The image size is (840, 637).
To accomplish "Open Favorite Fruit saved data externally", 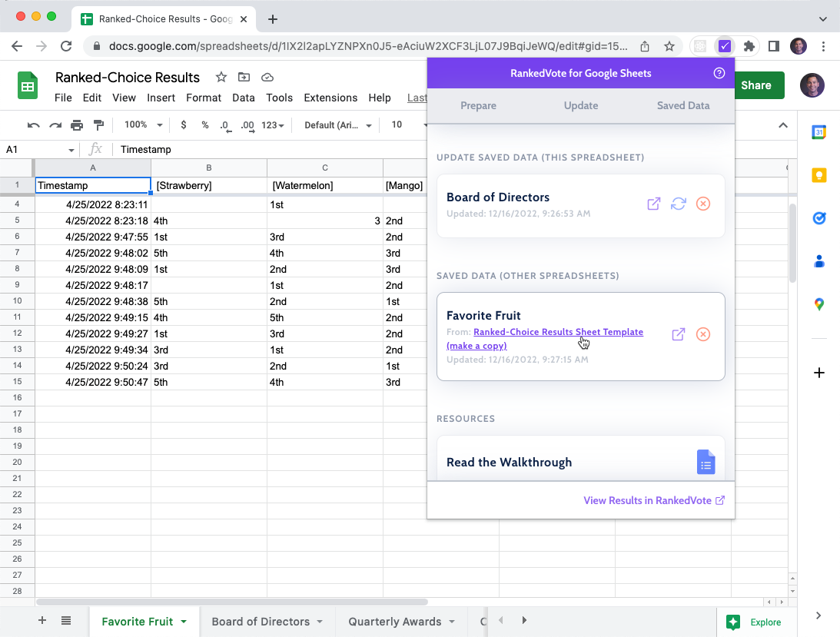I will tap(678, 334).
